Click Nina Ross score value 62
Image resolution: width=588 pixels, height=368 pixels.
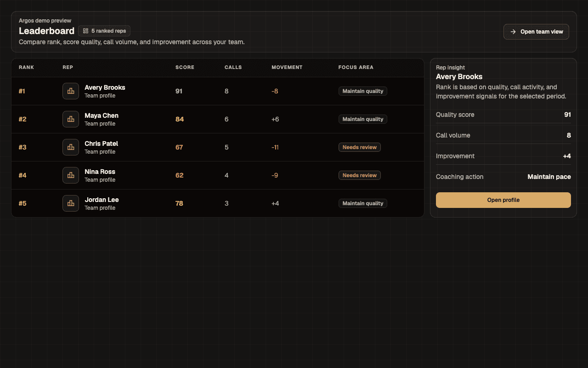coord(179,175)
